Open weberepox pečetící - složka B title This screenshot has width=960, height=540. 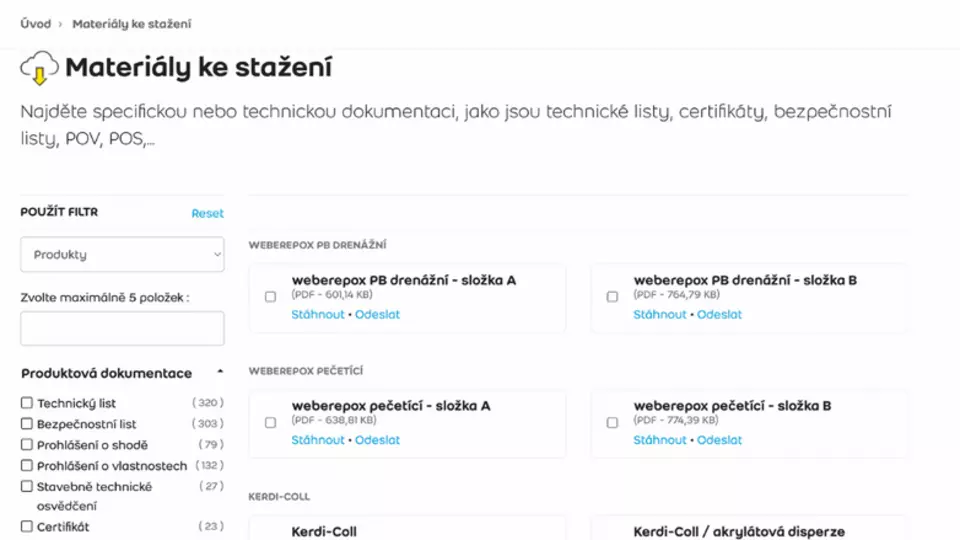tap(732, 405)
